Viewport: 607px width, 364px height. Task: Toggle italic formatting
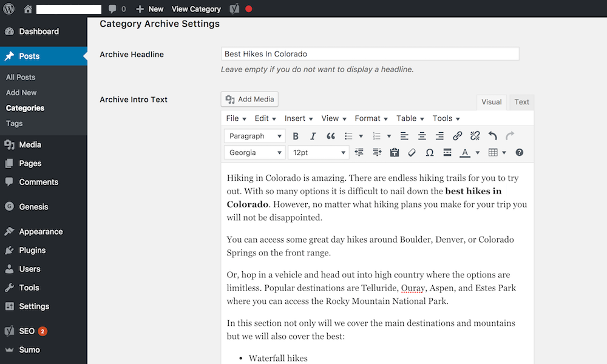(313, 136)
